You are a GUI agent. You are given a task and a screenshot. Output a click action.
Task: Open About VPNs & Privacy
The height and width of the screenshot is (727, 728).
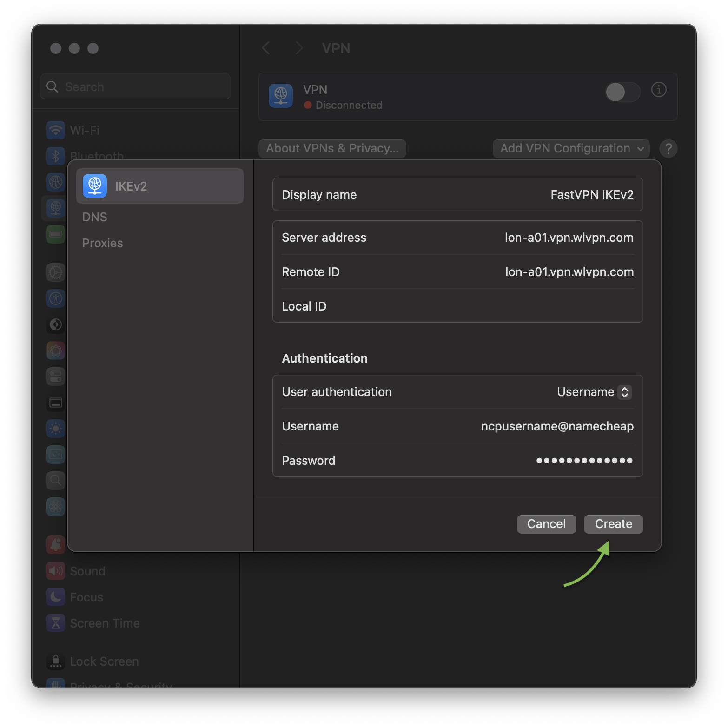pos(332,149)
